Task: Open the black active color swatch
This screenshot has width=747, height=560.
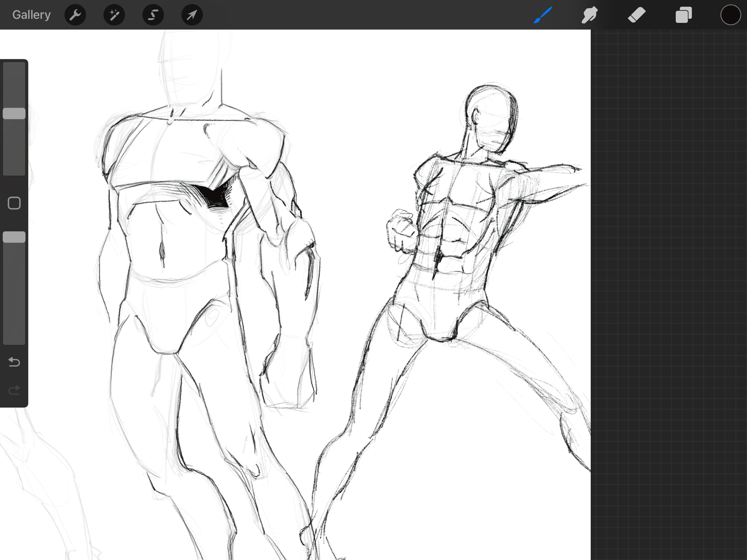Action: click(730, 15)
